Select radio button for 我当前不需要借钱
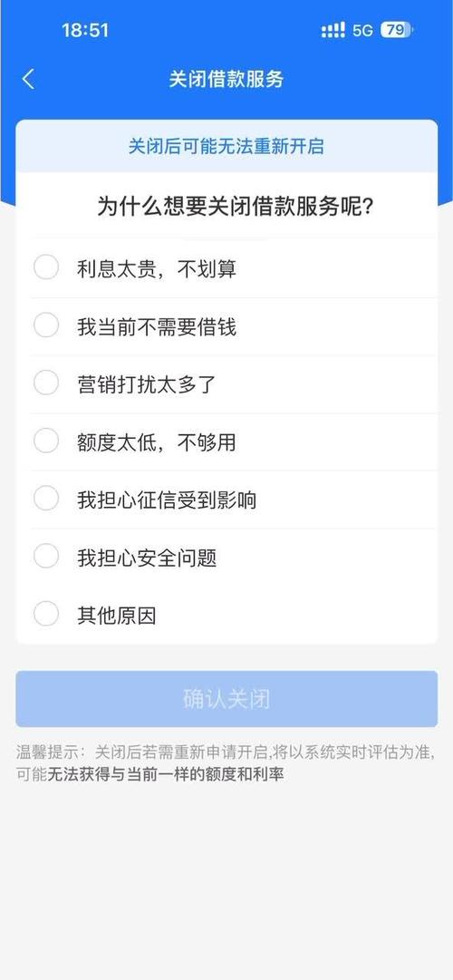 point(46,325)
